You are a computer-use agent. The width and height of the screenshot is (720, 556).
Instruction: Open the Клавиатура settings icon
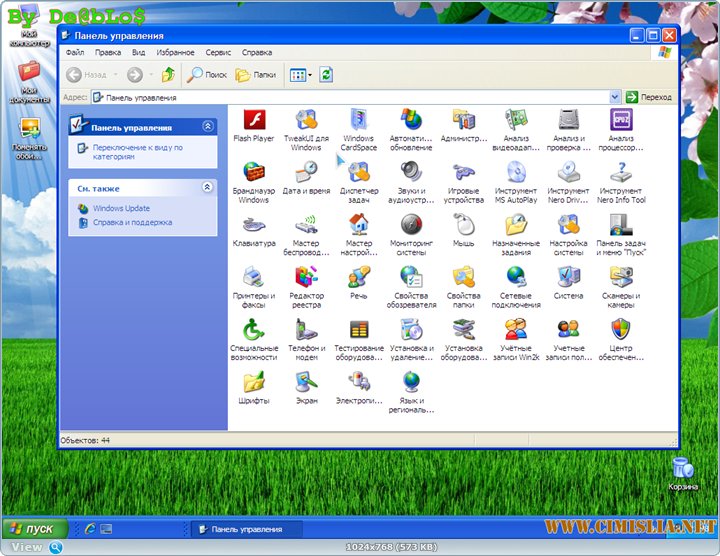pos(254,225)
